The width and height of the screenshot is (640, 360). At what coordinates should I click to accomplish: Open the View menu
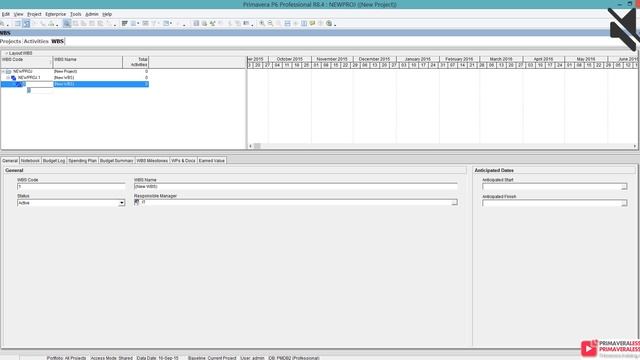click(x=18, y=14)
